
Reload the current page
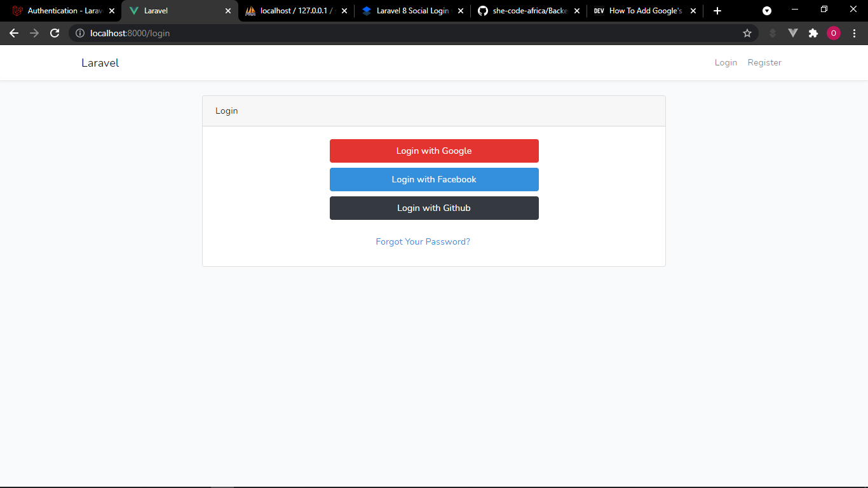[54, 33]
